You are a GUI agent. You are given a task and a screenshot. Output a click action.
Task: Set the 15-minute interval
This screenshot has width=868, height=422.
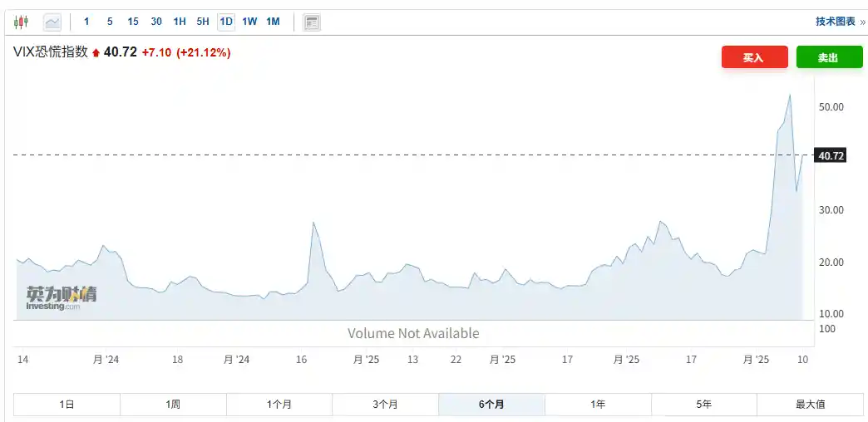[133, 22]
